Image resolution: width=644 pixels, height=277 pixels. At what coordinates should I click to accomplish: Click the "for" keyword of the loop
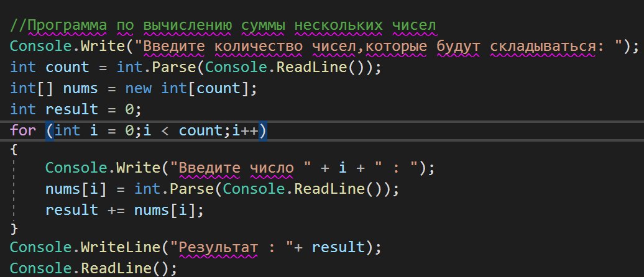coord(23,130)
